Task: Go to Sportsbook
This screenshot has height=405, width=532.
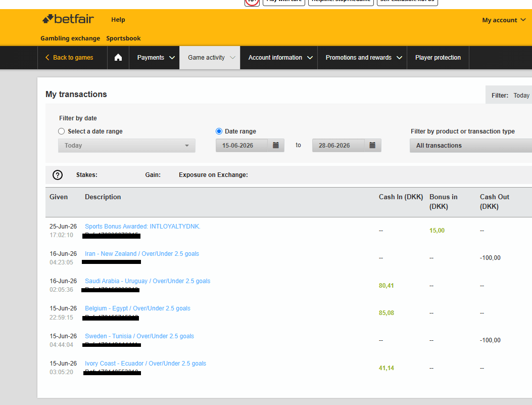Action: (x=123, y=38)
